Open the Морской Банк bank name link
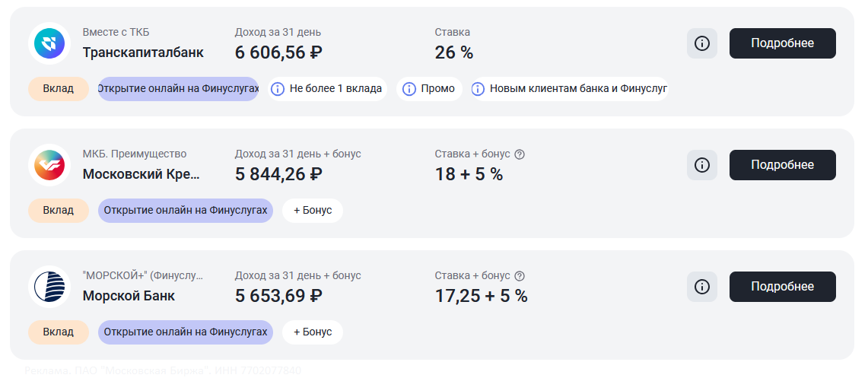The image size is (868, 378). click(x=129, y=296)
